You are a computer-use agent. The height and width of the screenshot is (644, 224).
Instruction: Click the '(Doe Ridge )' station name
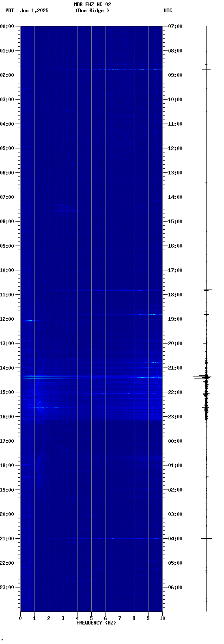point(92,11)
